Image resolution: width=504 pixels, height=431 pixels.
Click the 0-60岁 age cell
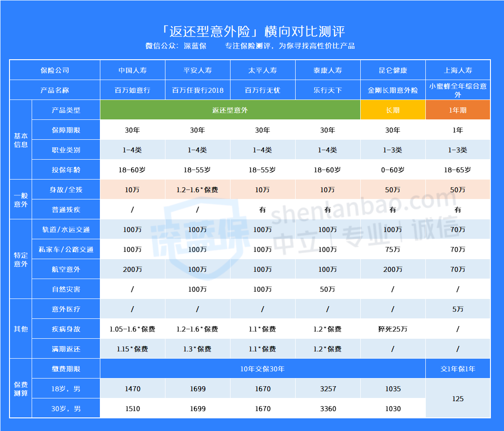coord(393,170)
